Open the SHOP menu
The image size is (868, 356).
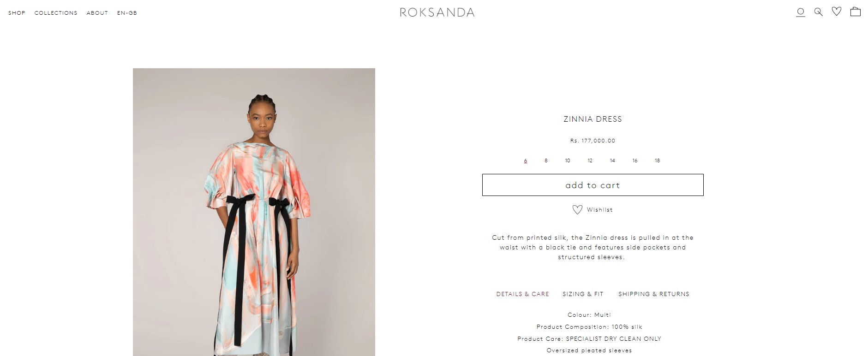point(17,13)
